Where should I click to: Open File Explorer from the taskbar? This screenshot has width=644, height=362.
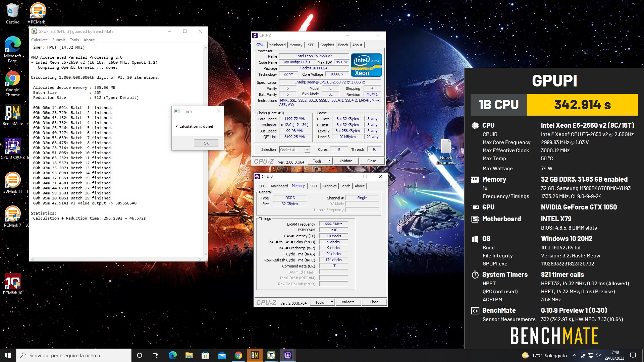point(189,355)
